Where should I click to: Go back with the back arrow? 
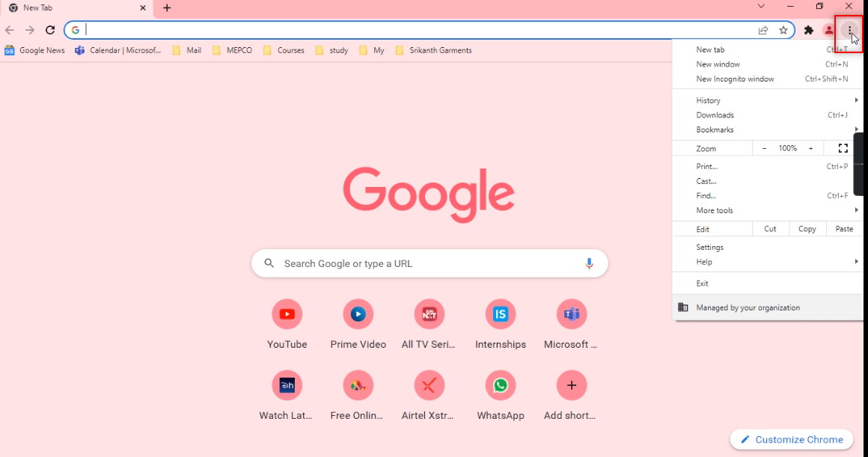[10, 30]
